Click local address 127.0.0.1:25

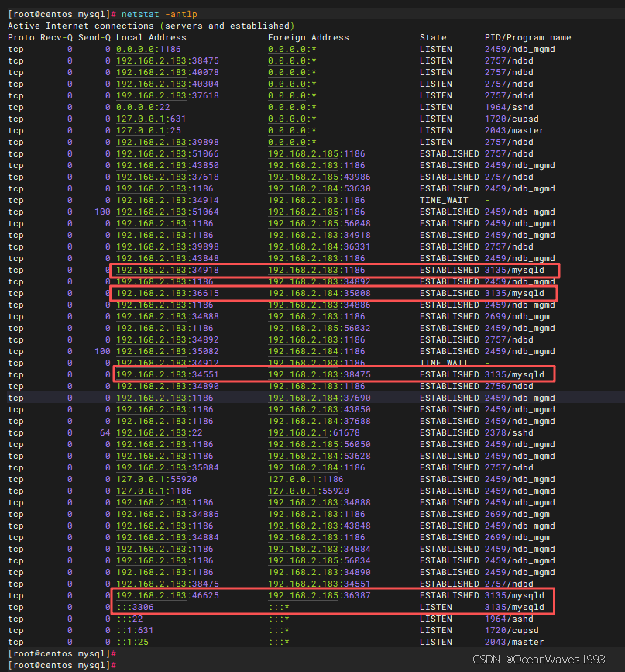148,130
